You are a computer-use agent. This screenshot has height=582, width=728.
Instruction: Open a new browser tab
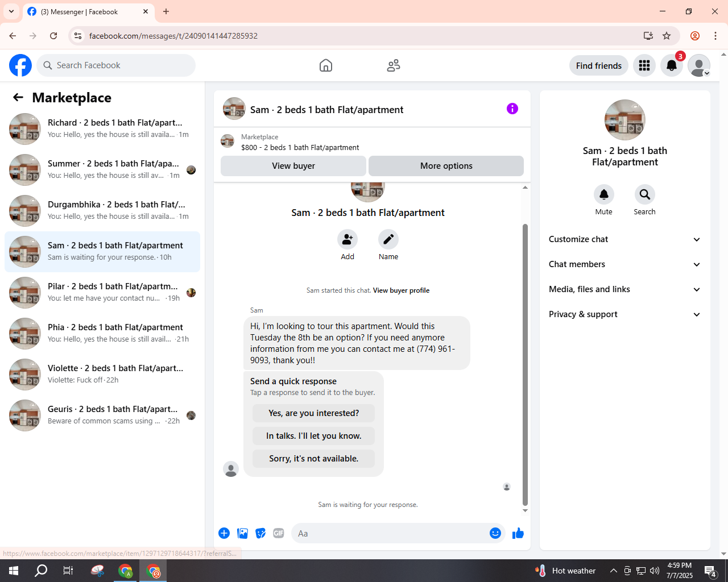pyautogui.click(x=166, y=11)
